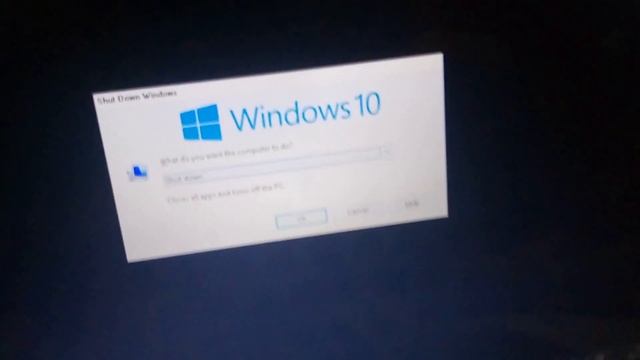This screenshot has width=640, height=360.
Task: Click the Help button
Action: coord(411,204)
